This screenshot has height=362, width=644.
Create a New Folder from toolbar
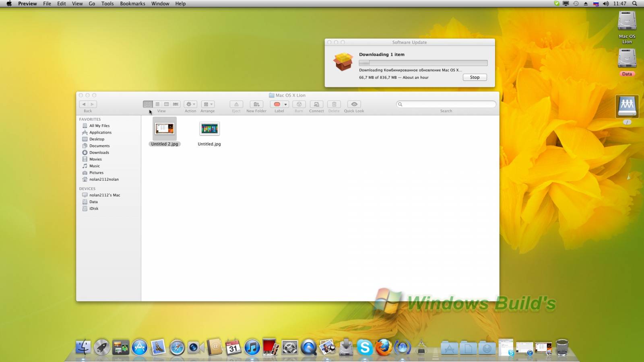[256, 104]
